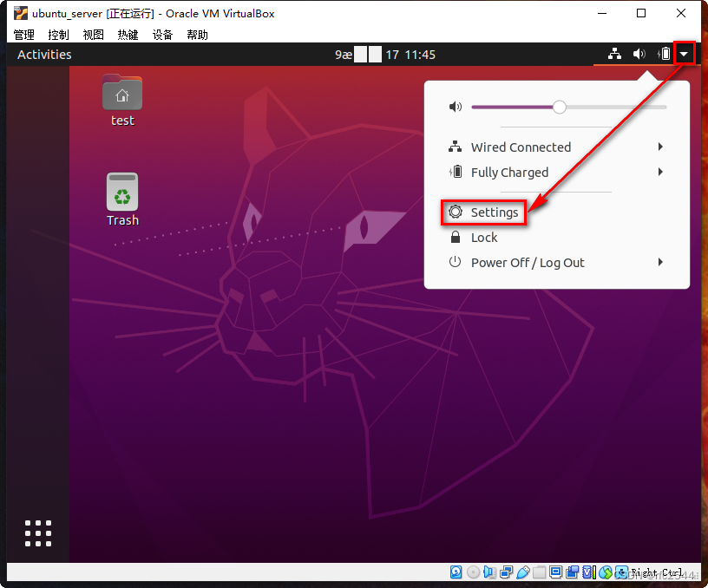Viewport: 708px width, 588px height.
Task: Click the battery icon beside Fully Charged
Action: [456, 172]
